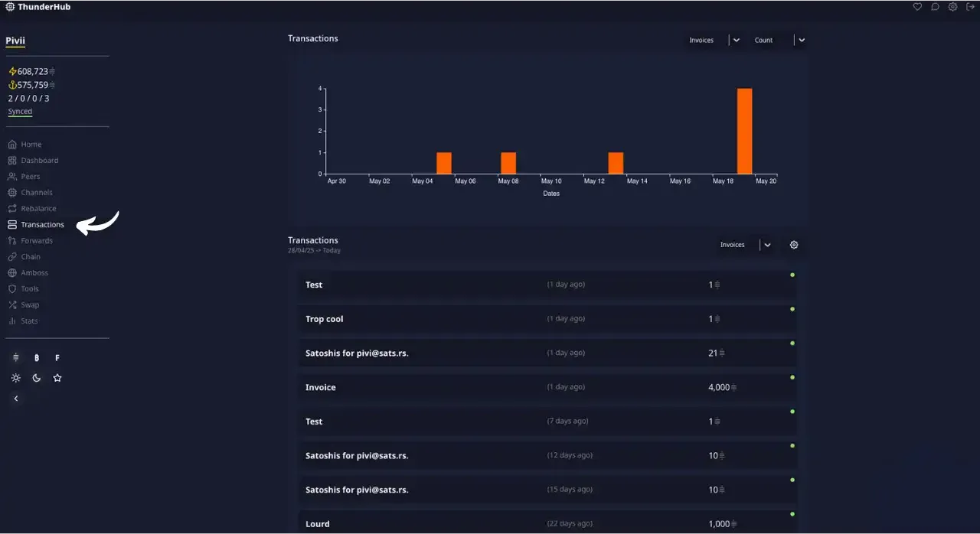The width and height of the screenshot is (980, 534).
Task: Go to Chain in sidebar
Action: pyautogui.click(x=24, y=257)
